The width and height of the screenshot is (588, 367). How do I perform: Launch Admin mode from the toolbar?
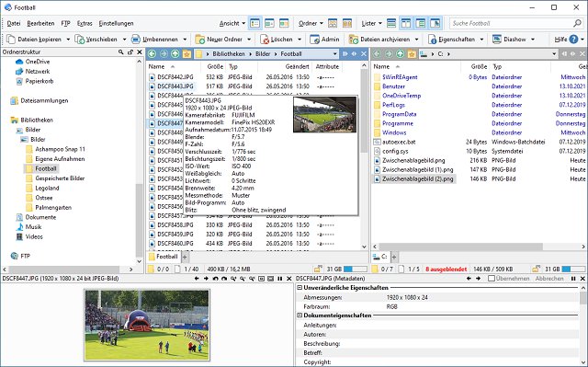(x=324, y=39)
